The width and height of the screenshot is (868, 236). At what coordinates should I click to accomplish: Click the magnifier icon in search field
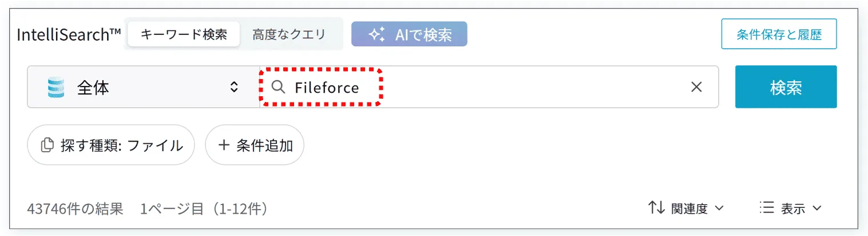(278, 87)
